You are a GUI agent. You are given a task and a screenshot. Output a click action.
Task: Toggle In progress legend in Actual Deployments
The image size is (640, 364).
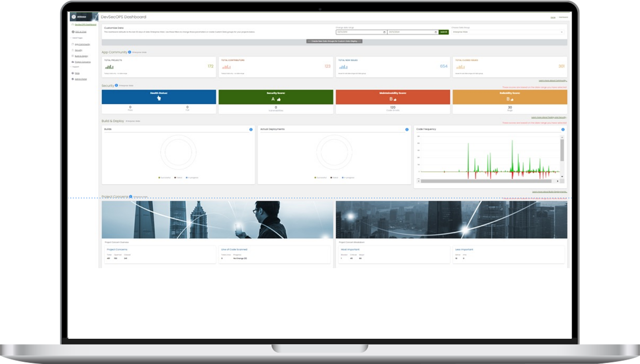(348, 178)
